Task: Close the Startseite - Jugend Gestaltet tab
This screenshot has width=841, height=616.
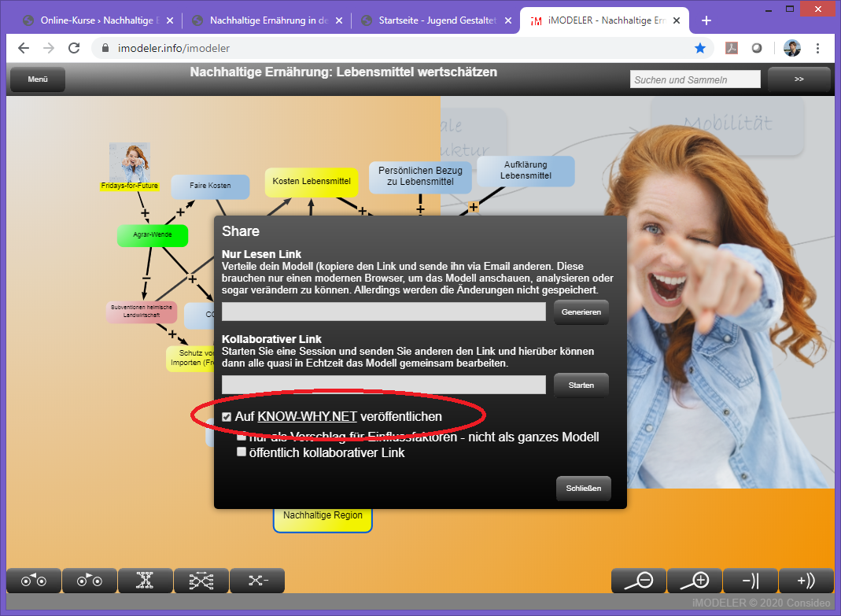Action: pyautogui.click(x=508, y=20)
